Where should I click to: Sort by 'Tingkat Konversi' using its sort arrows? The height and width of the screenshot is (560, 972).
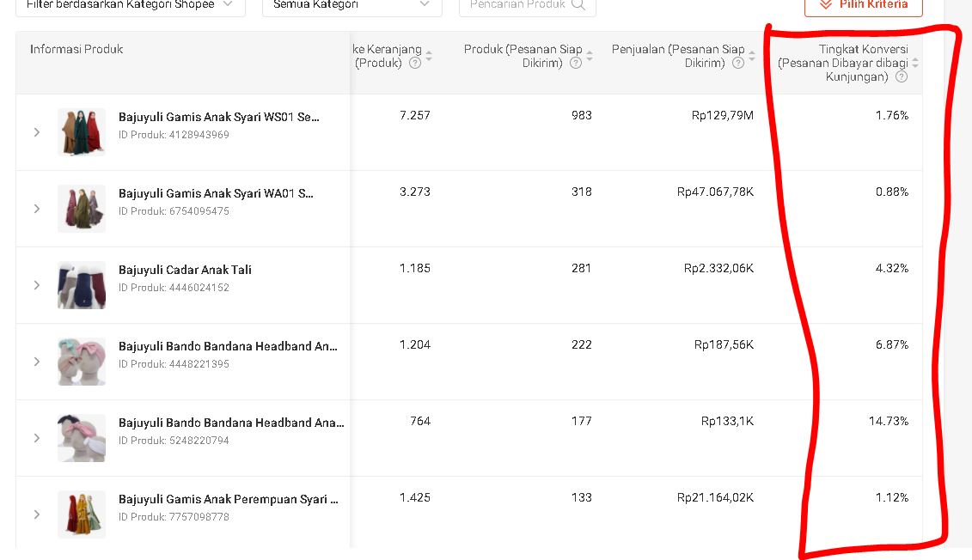coord(916,63)
